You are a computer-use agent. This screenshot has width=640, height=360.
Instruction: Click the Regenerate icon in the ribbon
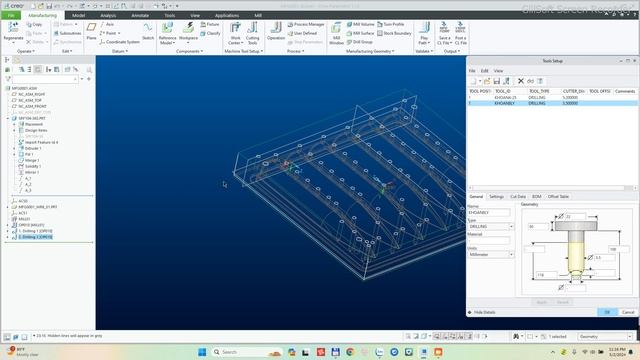tap(13, 28)
